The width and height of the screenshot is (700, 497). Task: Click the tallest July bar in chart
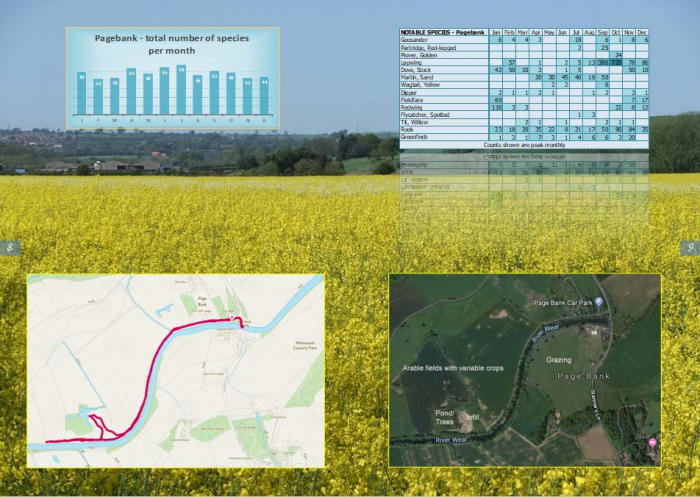pyautogui.click(x=181, y=90)
